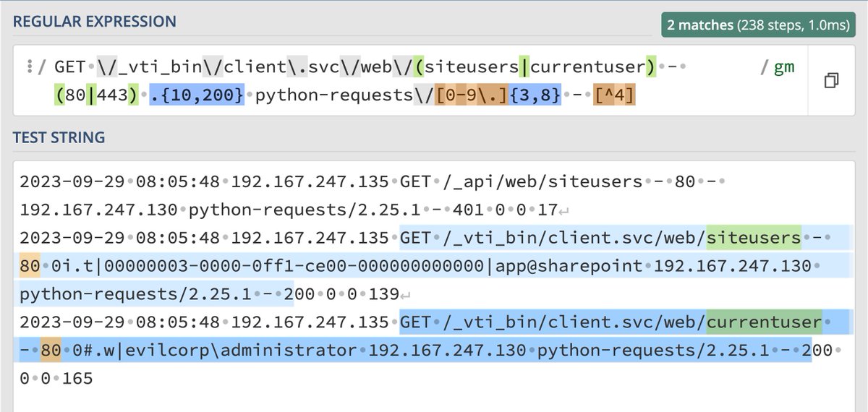Open the regex flags selector "gm"
Viewport: 868px width, 412px height.
click(784, 67)
